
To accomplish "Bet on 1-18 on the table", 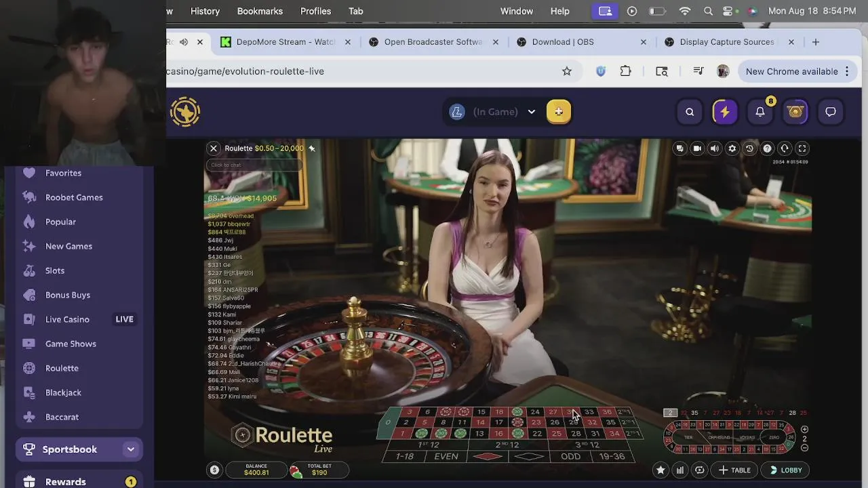I will coord(405,456).
